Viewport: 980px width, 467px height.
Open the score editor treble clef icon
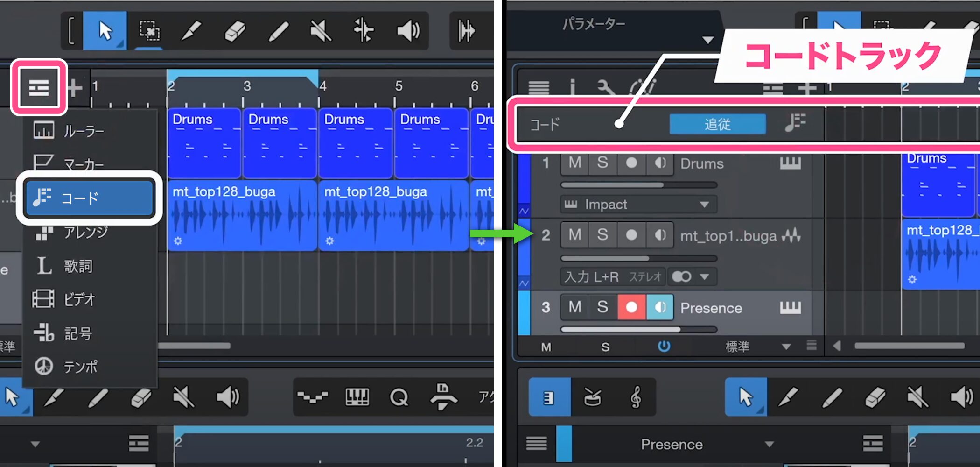click(635, 398)
